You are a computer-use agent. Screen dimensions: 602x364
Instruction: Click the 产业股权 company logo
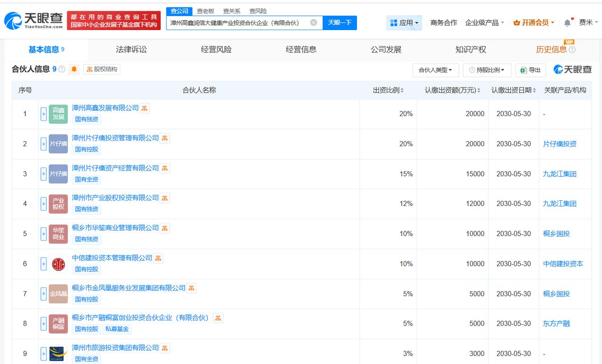[58, 204]
